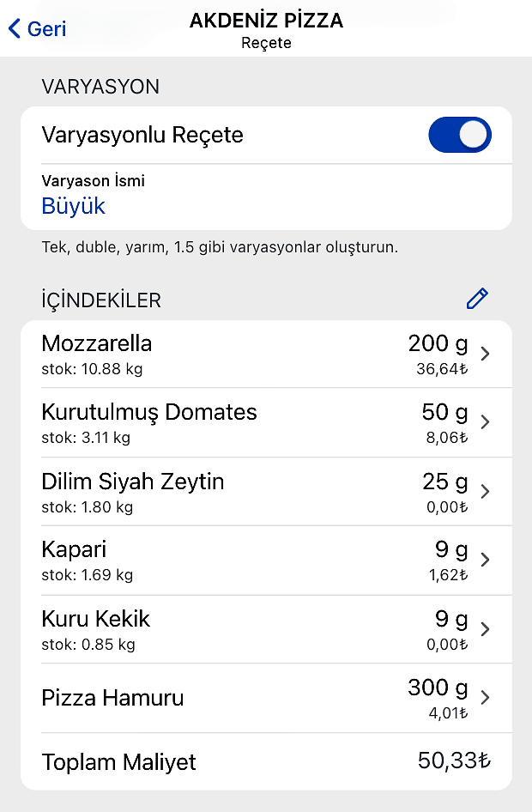Click the 50 g dried tomato quantity
Screen dimensions: 532x812
point(444,413)
